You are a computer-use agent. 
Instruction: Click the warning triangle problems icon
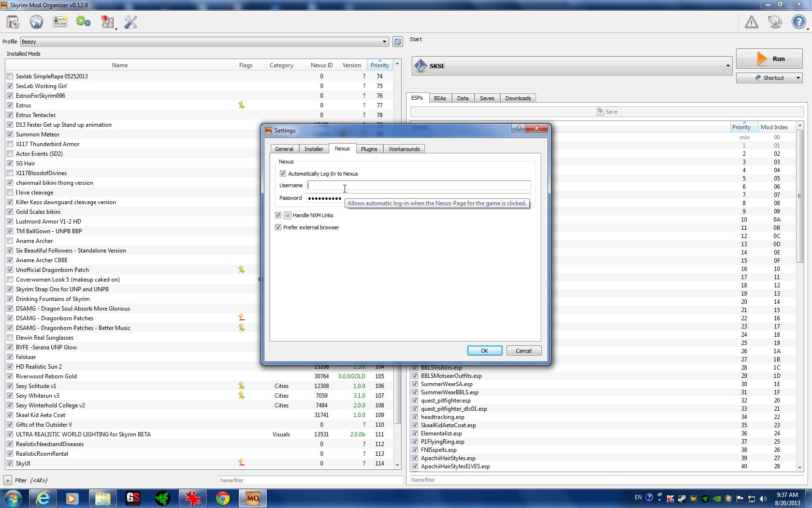pyautogui.click(x=751, y=22)
